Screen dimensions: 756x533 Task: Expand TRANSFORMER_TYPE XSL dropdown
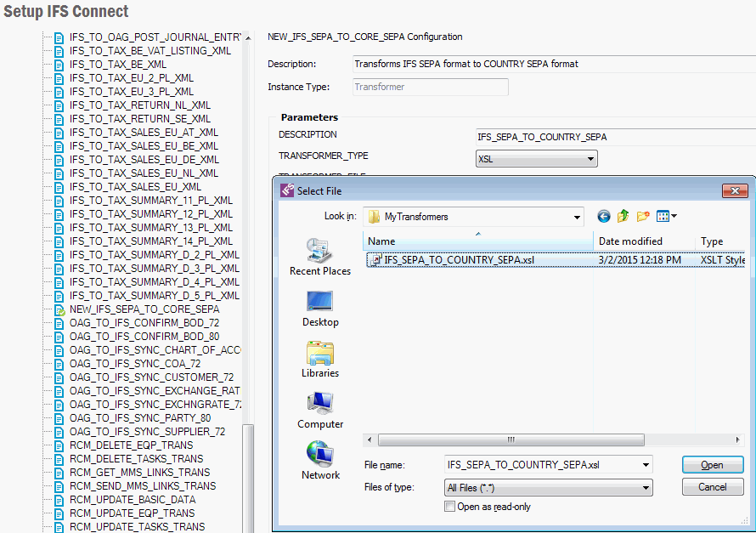[590, 159]
